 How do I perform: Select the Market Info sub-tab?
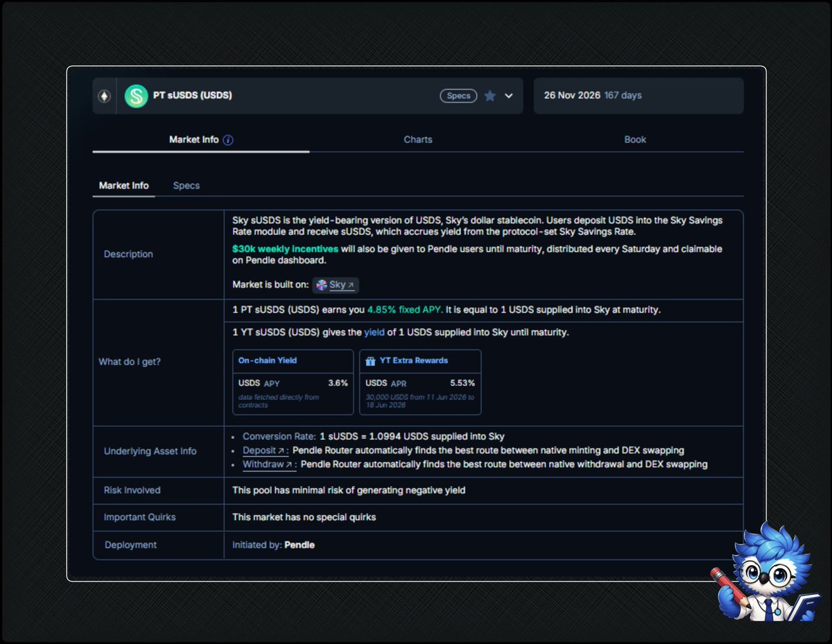pyautogui.click(x=124, y=186)
